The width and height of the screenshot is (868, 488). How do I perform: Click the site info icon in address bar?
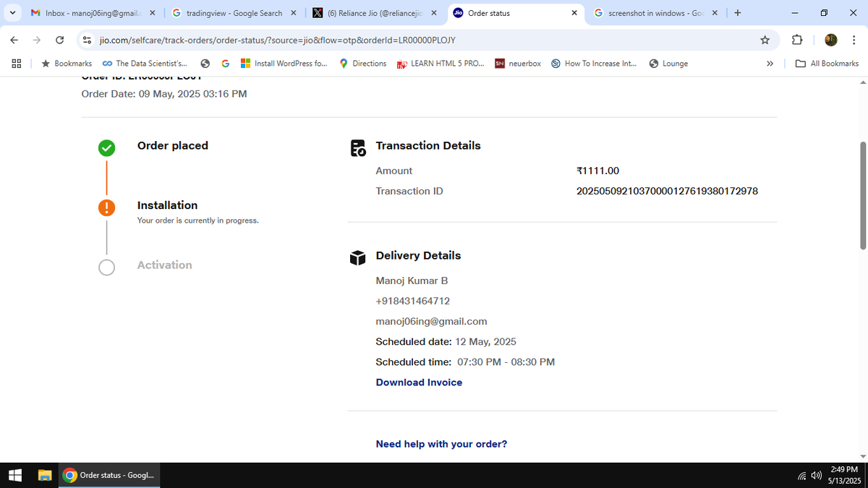pyautogui.click(x=87, y=40)
